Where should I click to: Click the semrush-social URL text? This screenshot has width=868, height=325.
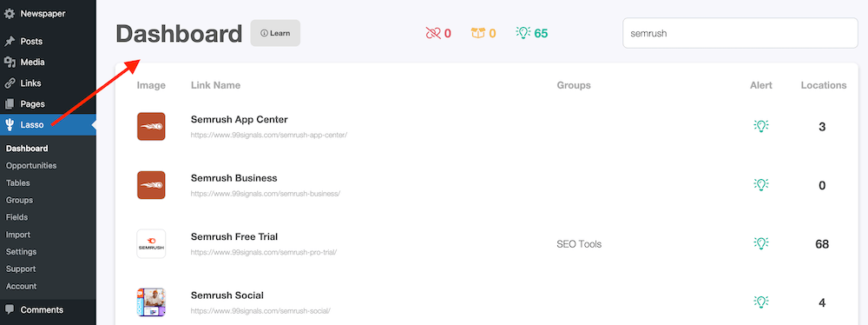[x=260, y=310]
